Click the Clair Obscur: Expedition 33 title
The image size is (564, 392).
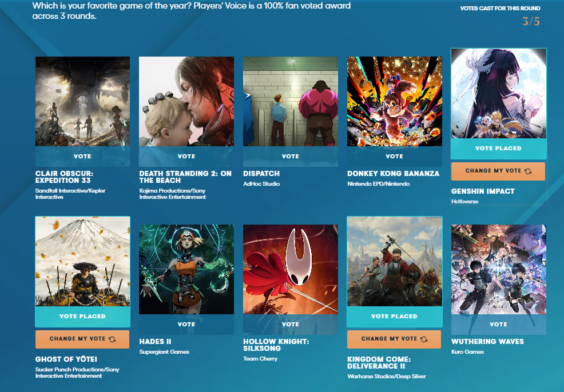64,177
